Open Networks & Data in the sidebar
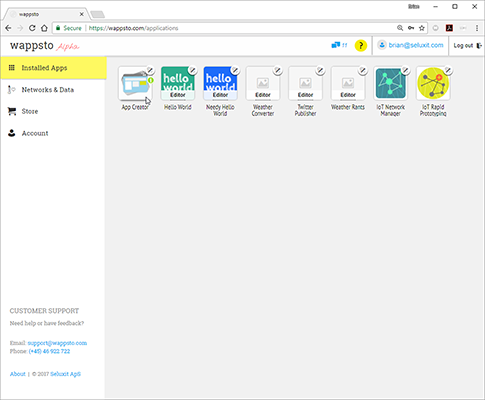 pos(54,90)
